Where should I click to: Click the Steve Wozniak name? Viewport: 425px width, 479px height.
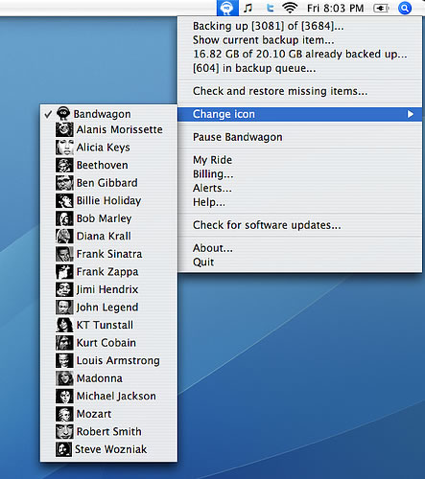(111, 449)
